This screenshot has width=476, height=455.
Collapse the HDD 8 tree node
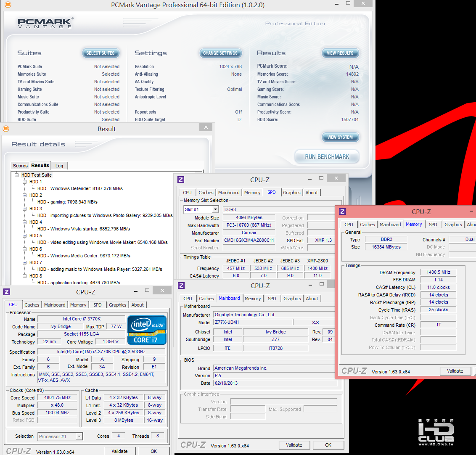click(x=24, y=276)
